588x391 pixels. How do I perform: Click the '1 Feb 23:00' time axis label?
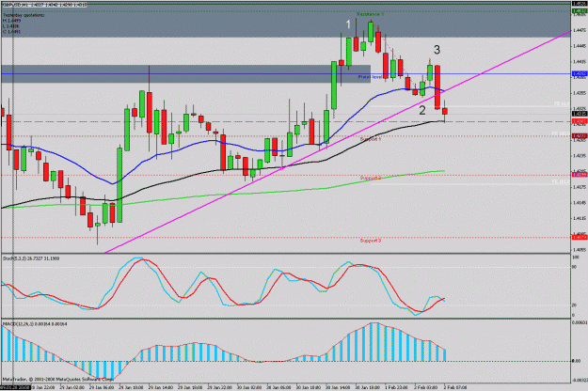tap(396, 387)
